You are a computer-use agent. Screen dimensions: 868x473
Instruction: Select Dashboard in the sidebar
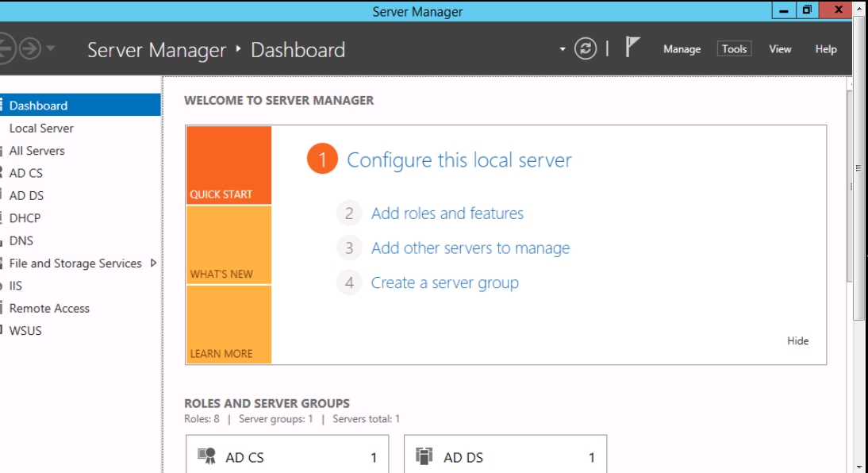click(80, 106)
